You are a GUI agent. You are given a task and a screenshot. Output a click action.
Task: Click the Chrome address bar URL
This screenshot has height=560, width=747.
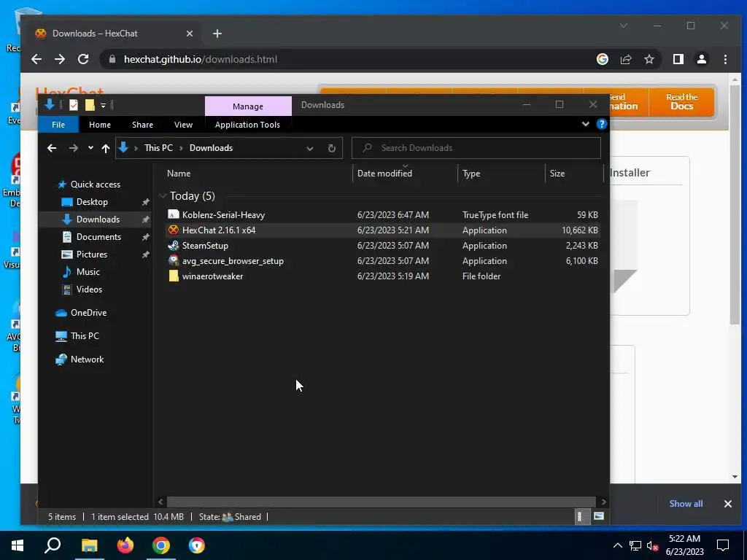[201, 60]
